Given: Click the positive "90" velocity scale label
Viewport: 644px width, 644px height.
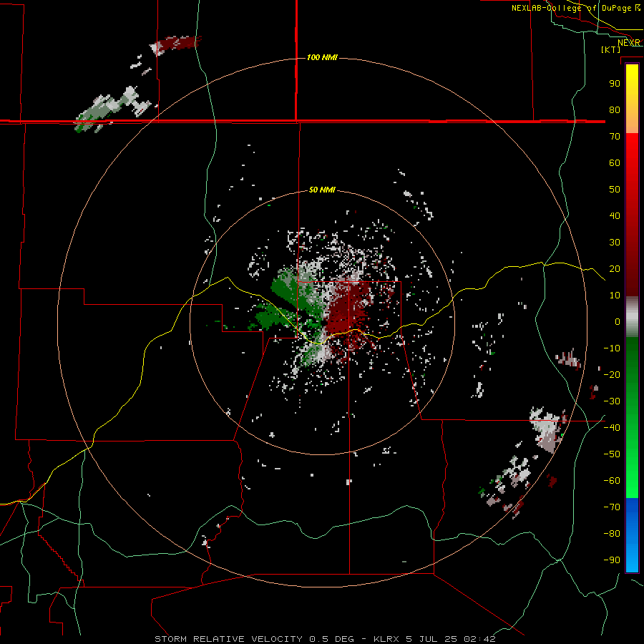Looking at the screenshot, I should coord(615,84).
